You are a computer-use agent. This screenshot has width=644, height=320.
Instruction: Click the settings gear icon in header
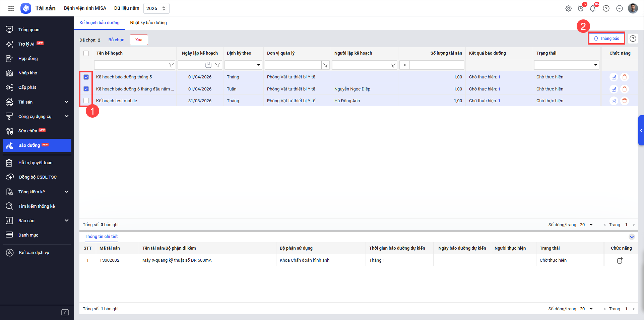click(569, 8)
